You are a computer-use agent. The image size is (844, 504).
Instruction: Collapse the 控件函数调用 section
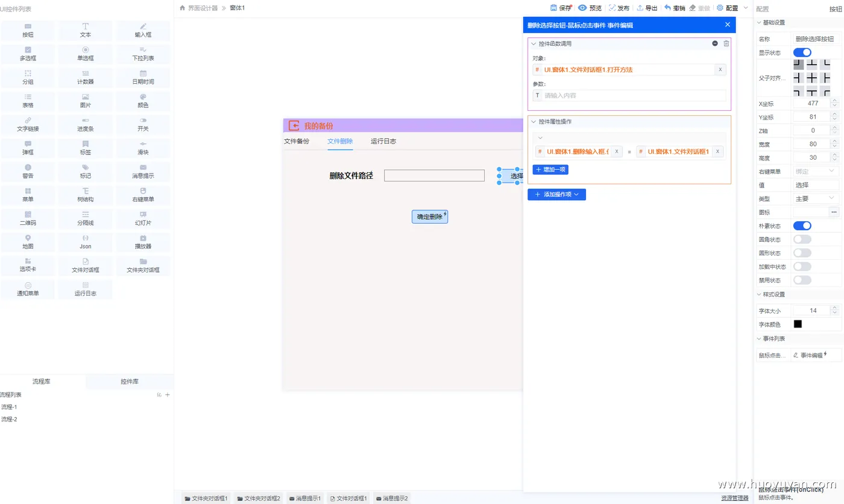click(x=533, y=43)
